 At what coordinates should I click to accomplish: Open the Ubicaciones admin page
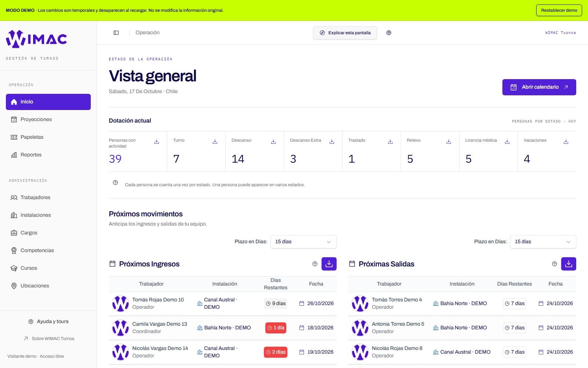[48, 286]
